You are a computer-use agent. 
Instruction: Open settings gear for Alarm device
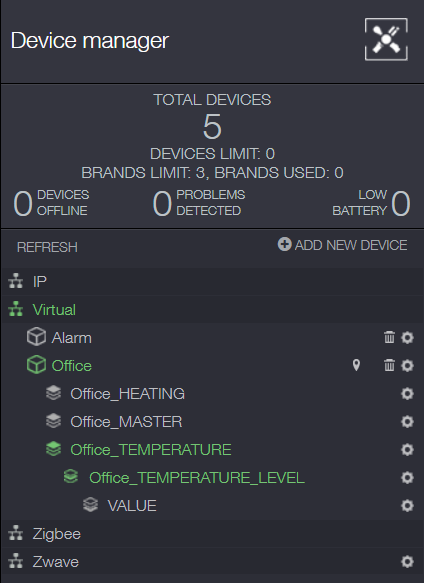point(407,338)
